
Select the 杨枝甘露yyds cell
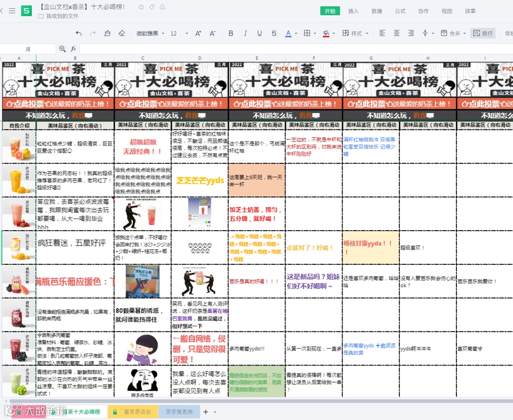click(370, 247)
